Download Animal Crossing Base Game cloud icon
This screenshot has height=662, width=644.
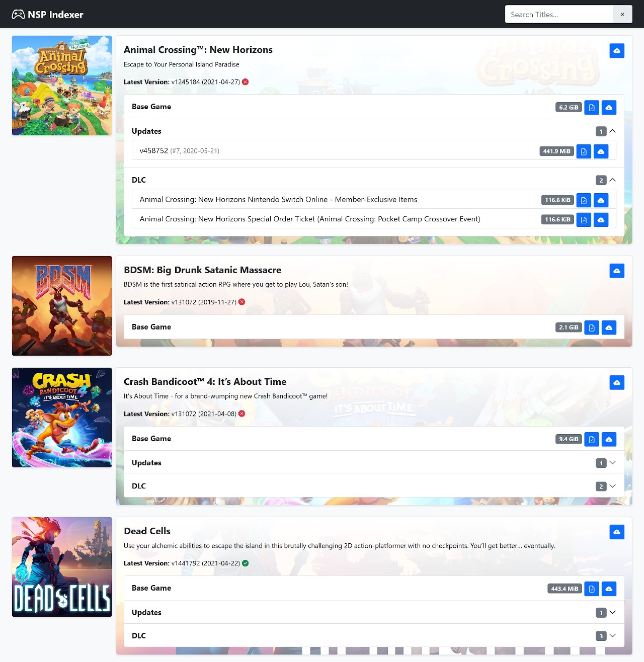point(609,108)
